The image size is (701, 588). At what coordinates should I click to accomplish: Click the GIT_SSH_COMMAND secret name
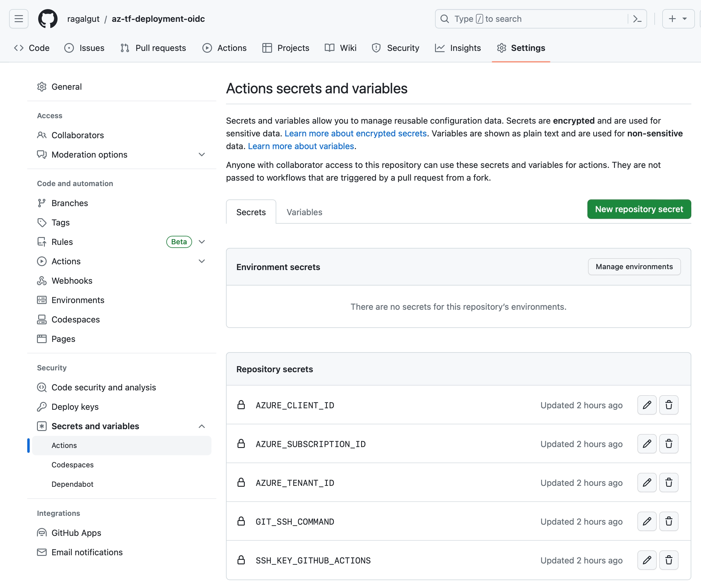click(295, 522)
